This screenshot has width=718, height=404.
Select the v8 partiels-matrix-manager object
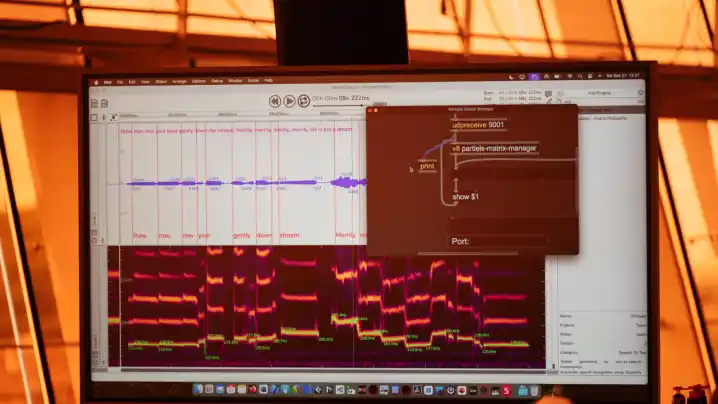click(494, 148)
